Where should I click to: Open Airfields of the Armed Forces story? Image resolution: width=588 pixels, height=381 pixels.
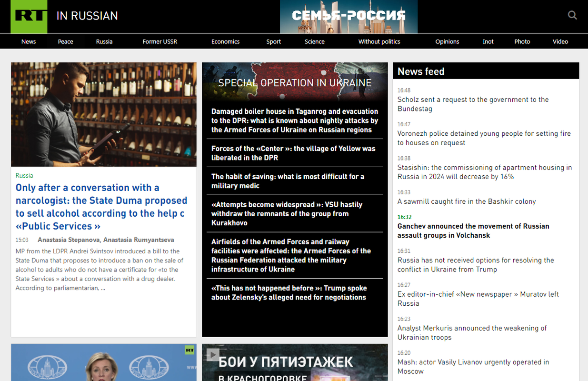coord(291,255)
